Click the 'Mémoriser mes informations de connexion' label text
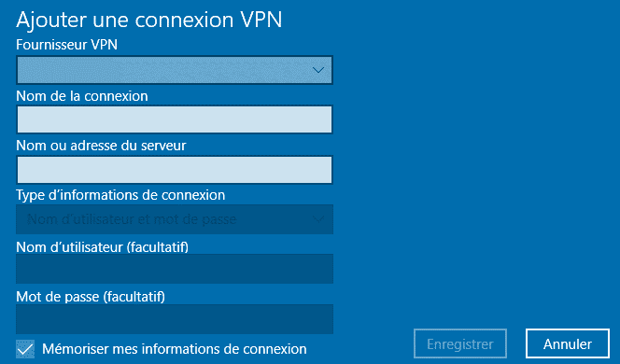The image size is (620, 364). coord(175,349)
